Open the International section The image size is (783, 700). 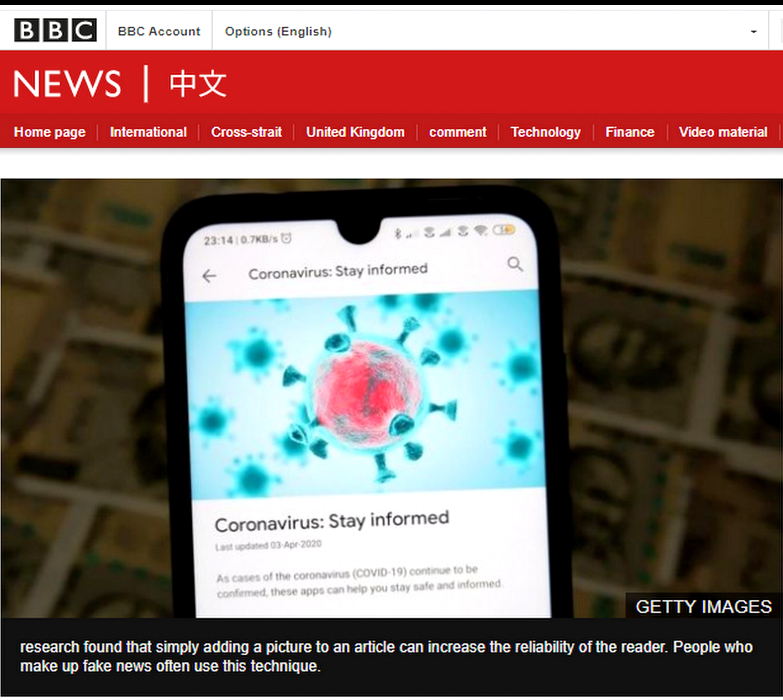[x=148, y=132]
